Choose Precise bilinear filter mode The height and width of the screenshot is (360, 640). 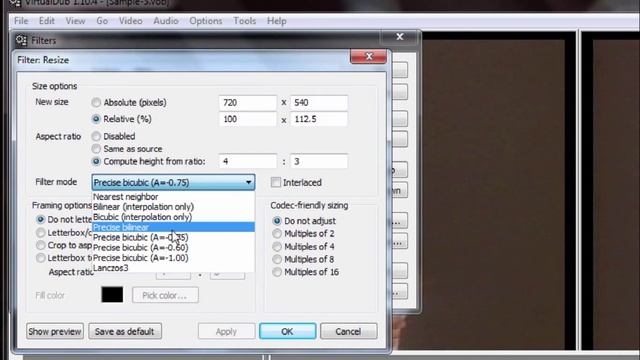coord(173,227)
